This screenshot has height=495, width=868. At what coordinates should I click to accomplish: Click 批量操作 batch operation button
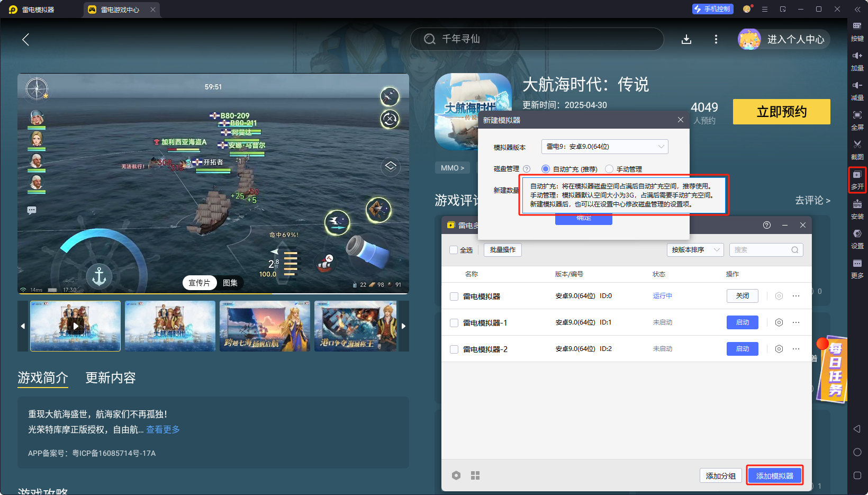[x=502, y=250]
